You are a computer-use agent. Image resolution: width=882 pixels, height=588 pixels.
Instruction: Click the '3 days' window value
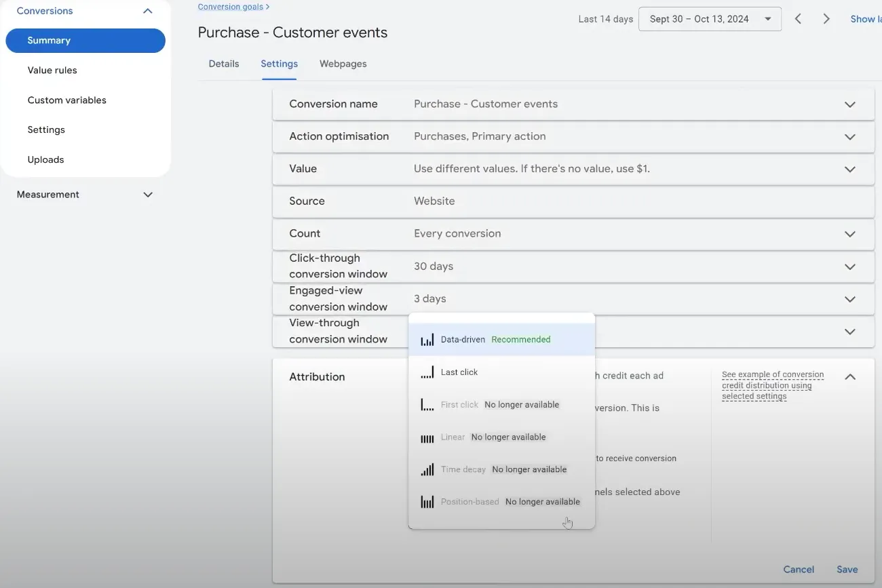tap(430, 299)
